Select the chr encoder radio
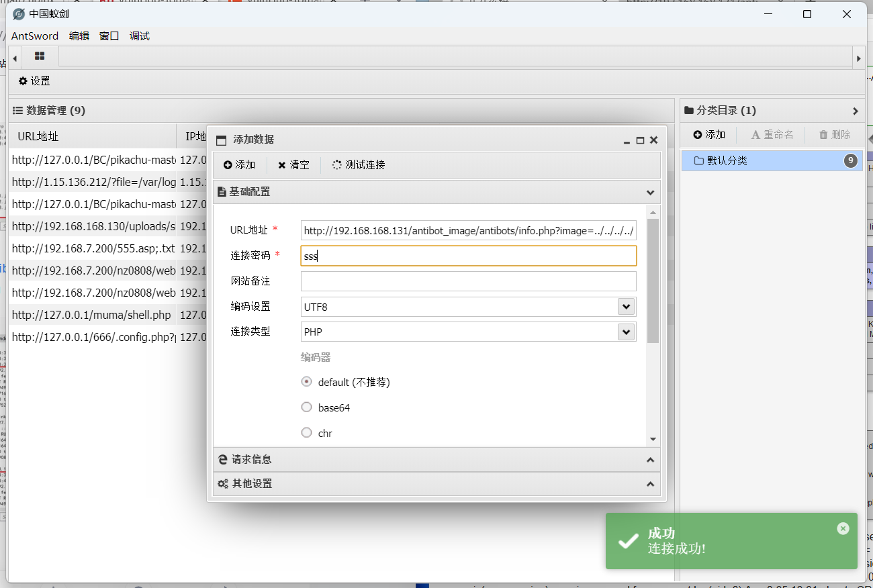 pyautogui.click(x=307, y=433)
